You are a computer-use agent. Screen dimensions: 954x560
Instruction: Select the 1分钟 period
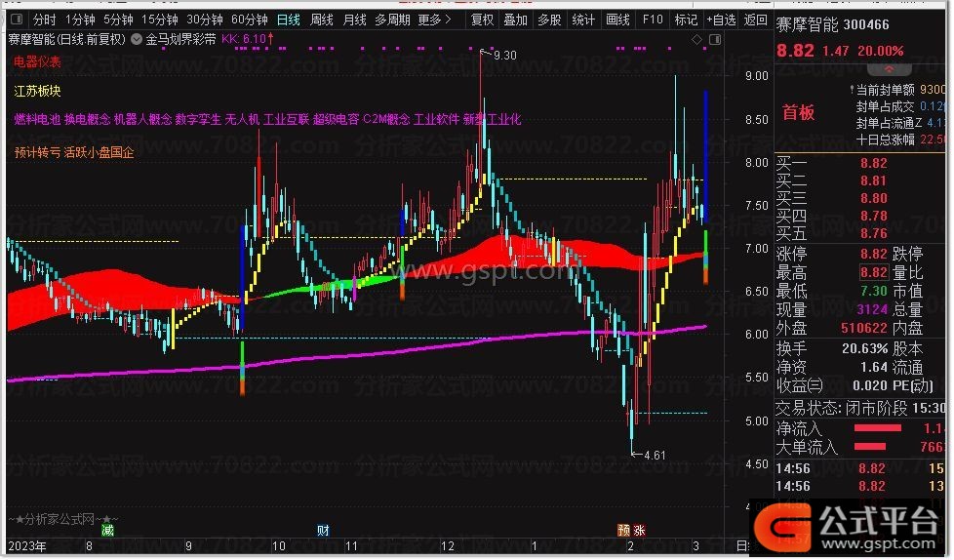tap(80, 20)
